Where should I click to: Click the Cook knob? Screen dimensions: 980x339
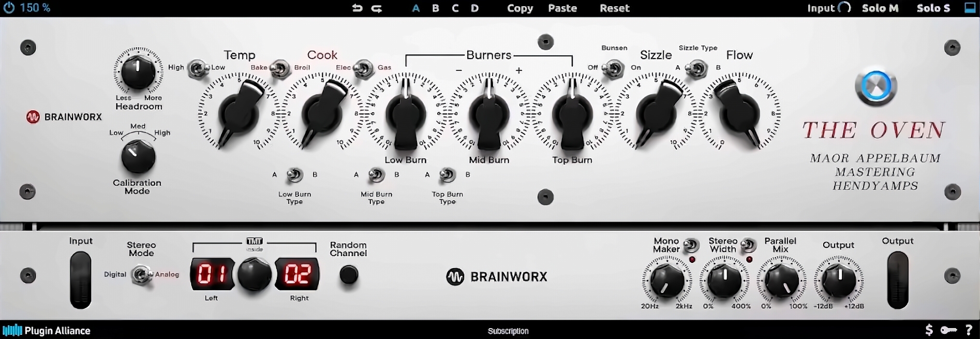[322, 114]
